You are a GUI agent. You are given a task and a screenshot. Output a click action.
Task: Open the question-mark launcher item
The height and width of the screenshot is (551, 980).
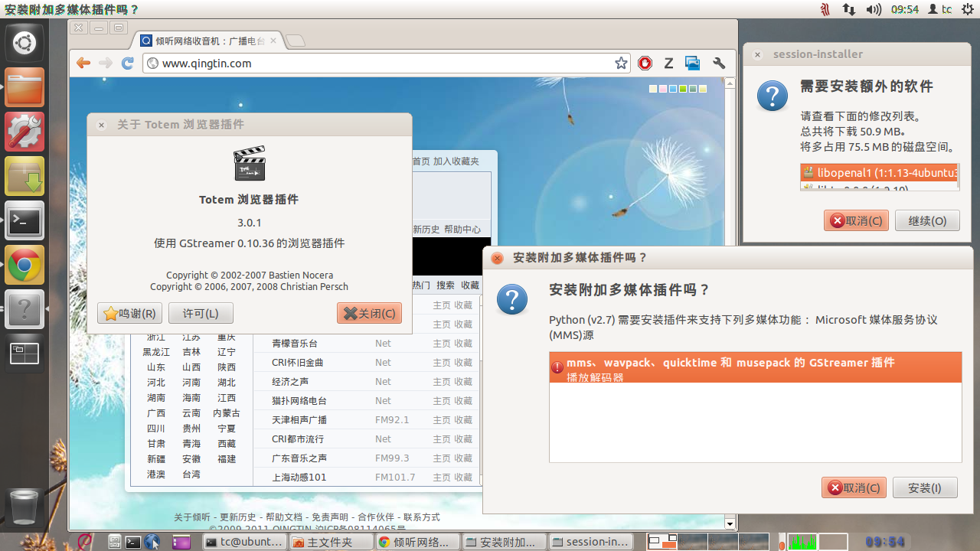coord(24,309)
